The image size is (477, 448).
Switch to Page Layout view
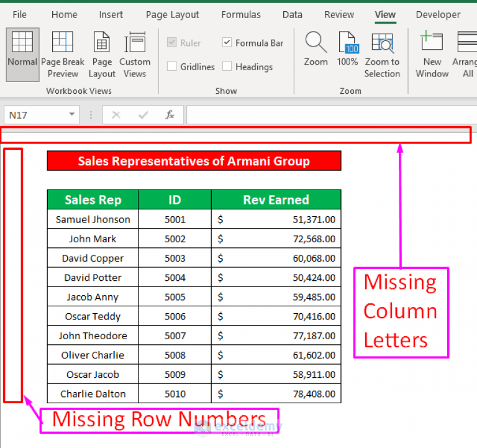[102, 55]
